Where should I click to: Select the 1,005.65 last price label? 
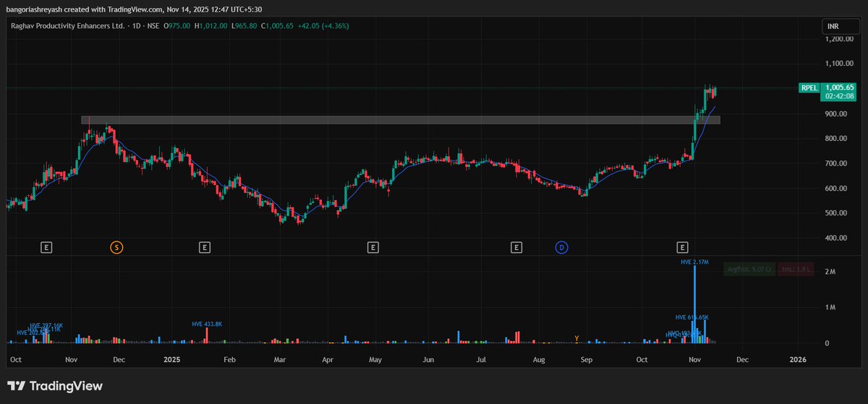point(838,87)
